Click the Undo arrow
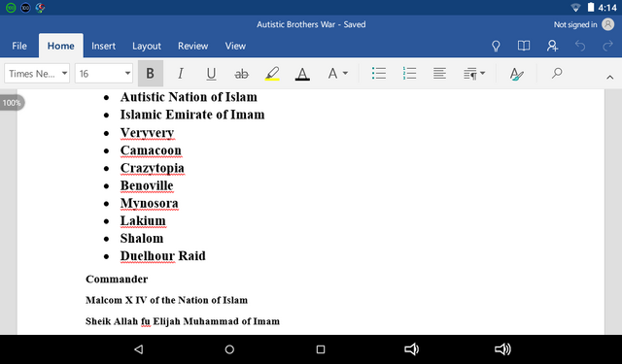The width and height of the screenshot is (622, 364). [580, 46]
